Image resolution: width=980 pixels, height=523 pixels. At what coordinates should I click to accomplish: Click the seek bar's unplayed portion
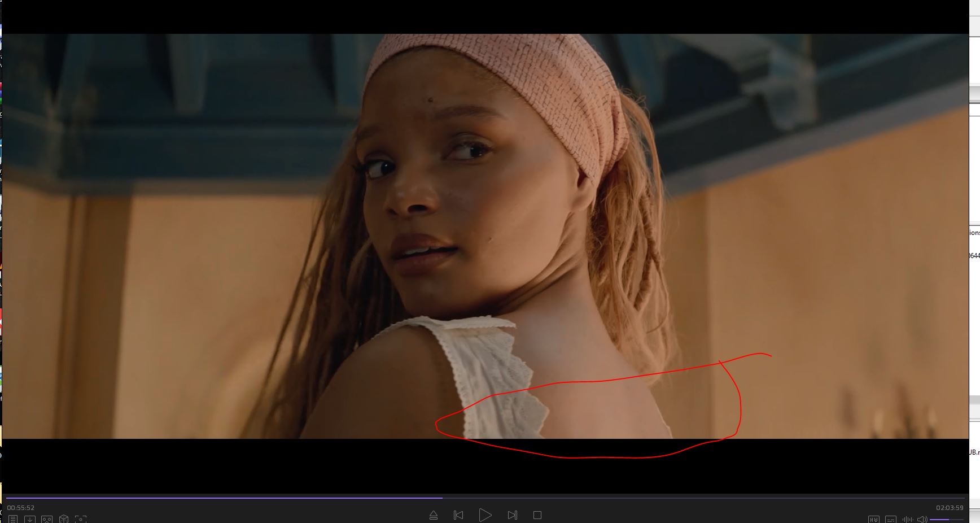pyautogui.click(x=677, y=498)
